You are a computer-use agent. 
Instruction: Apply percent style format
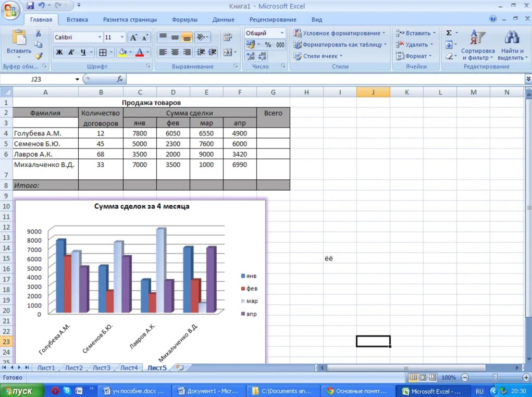(x=268, y=45)
